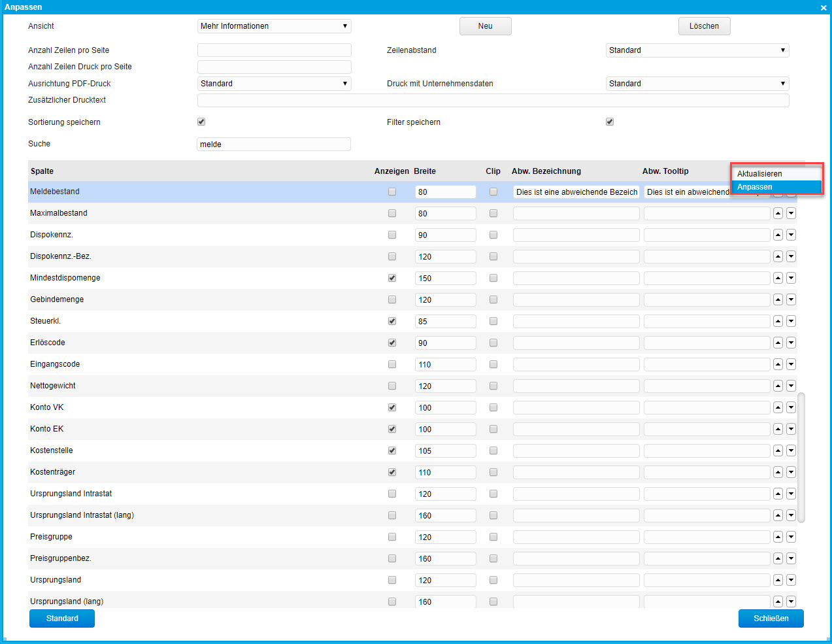Image resolution: width=832 pixels, height=644 pixels.
Task: Move Mindestdispomenge row up
Action: 778,278
